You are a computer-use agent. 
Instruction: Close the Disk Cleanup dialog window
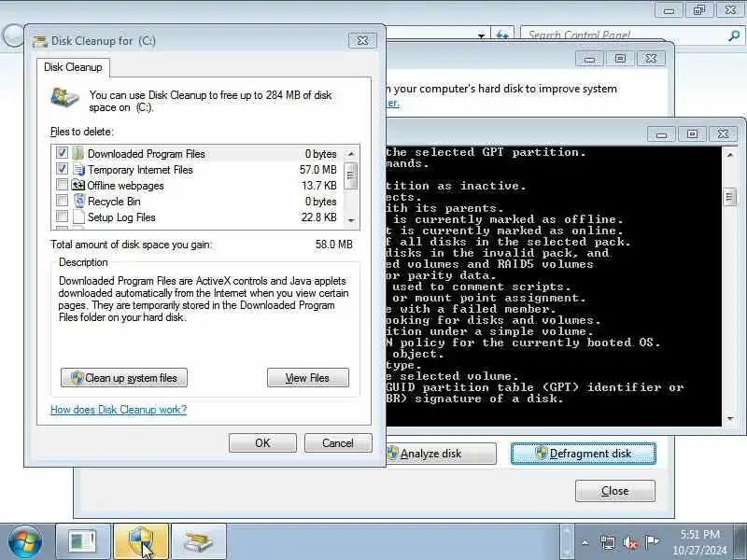pos(362,40)
